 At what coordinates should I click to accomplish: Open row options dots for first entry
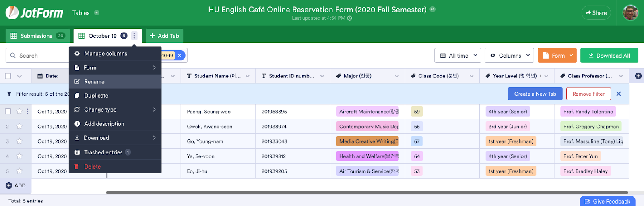pyautogui.click(x=27, y=112)
